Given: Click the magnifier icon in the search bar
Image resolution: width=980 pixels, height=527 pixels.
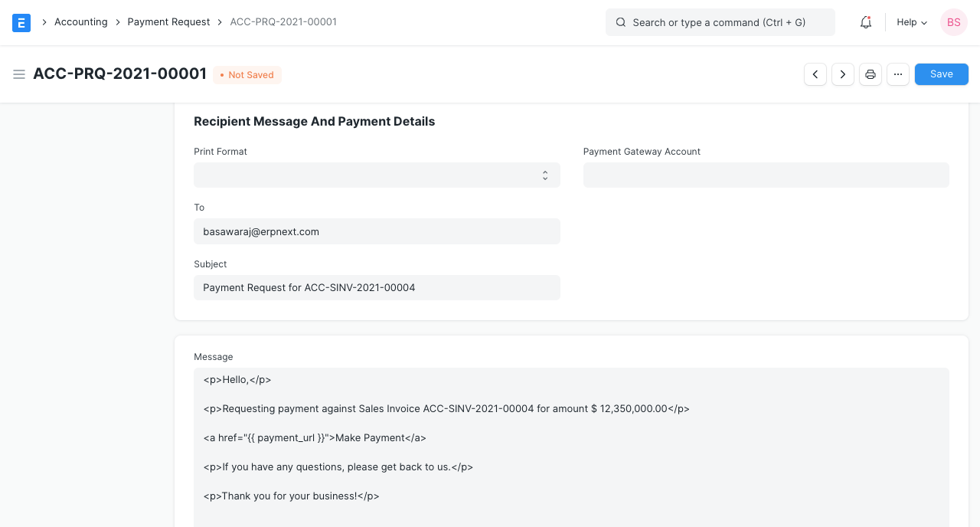Looking at the screenshot, I should pyautogui.click(x=620, y=22).
